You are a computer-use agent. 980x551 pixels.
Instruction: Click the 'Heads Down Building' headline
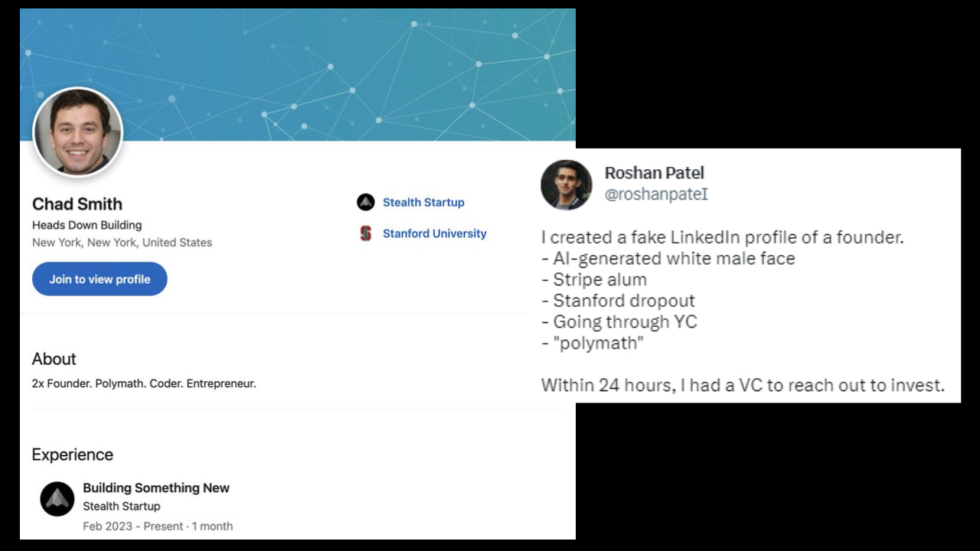point(87,225)
